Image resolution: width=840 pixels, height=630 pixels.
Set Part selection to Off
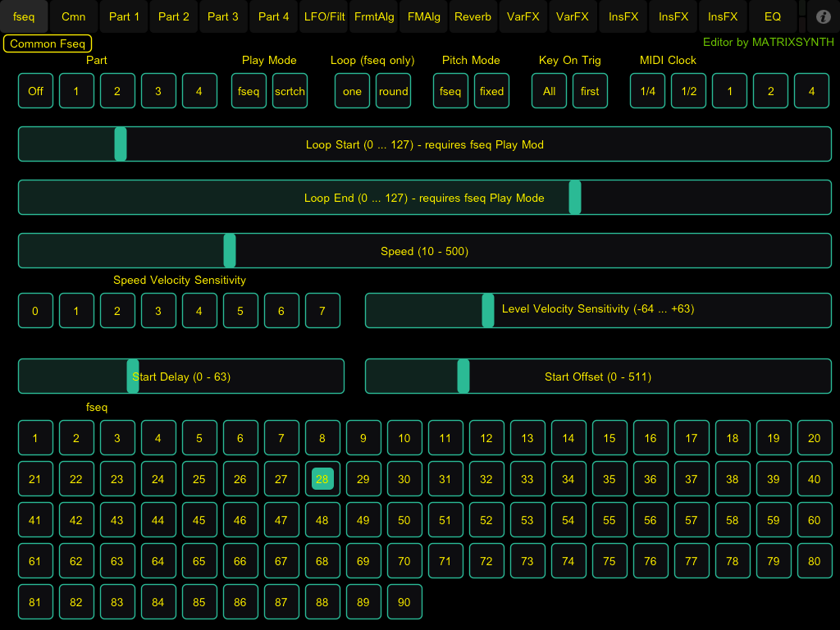coord(35,91)
